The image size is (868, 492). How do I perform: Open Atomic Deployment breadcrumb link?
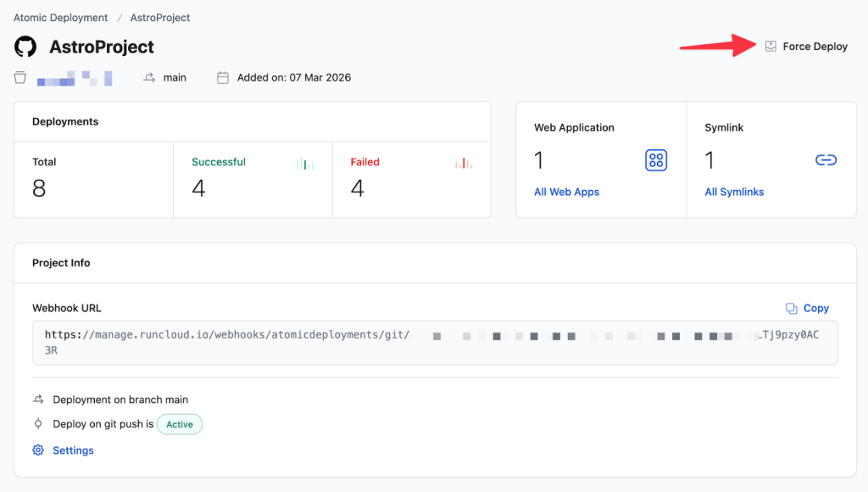point(61,18)
